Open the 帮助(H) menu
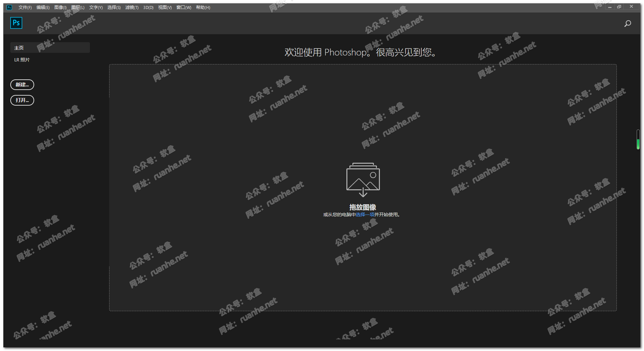644x351 pixels. 203,7
